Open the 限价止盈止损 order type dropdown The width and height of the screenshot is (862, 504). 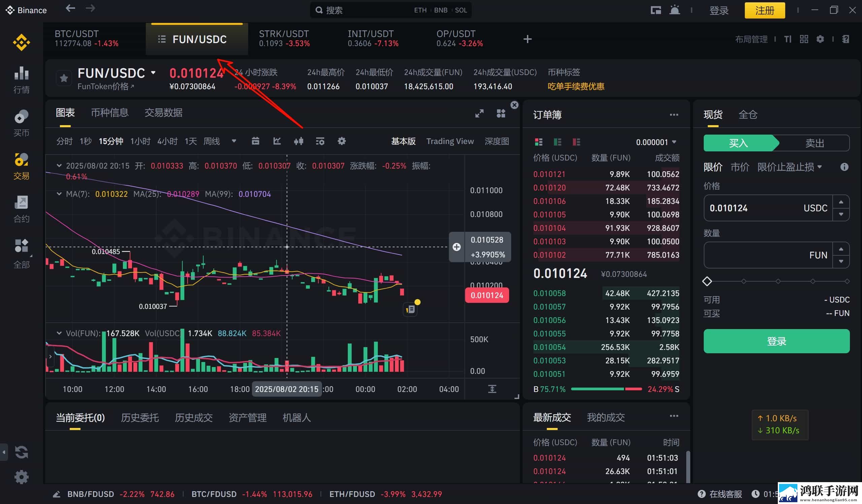(790, 167)
